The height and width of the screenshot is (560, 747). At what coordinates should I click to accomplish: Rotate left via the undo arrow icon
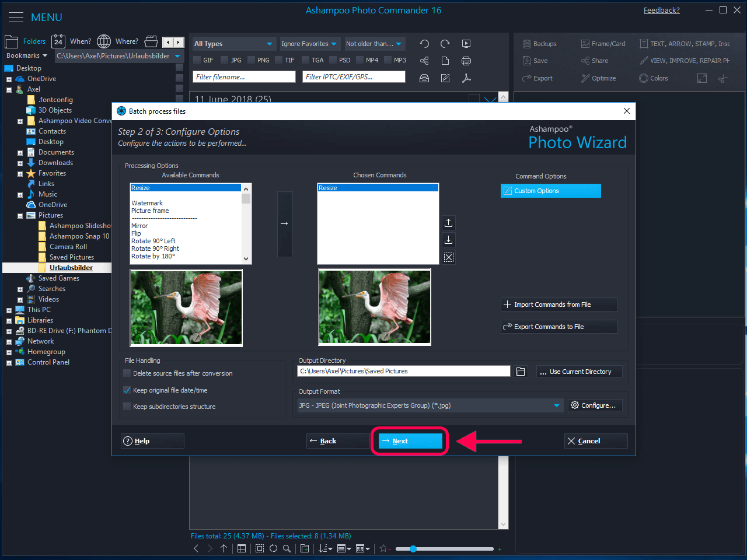(424, 44)
